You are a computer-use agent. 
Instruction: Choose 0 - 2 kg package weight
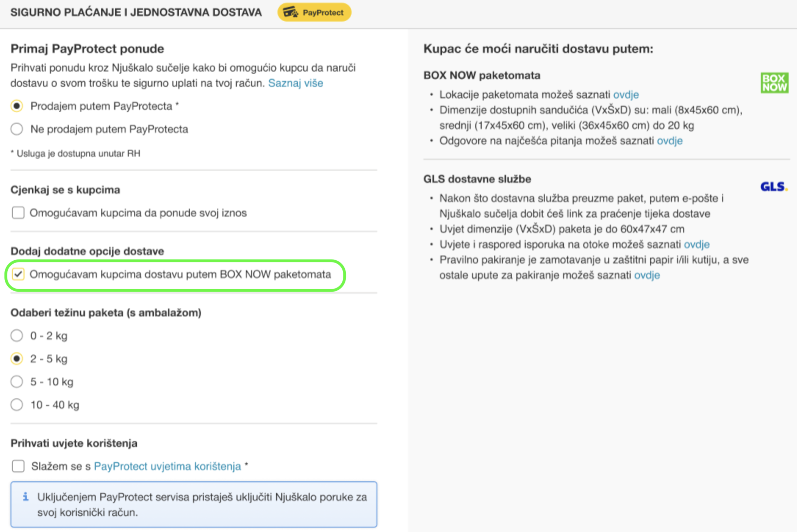[17, 336]
